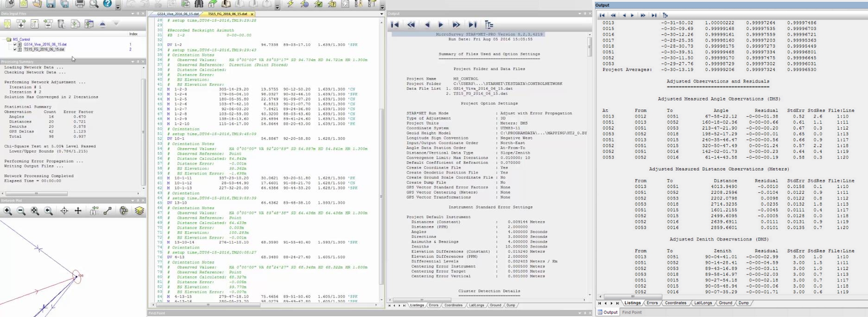Jump to last section in center Output panel

point(472,25)
